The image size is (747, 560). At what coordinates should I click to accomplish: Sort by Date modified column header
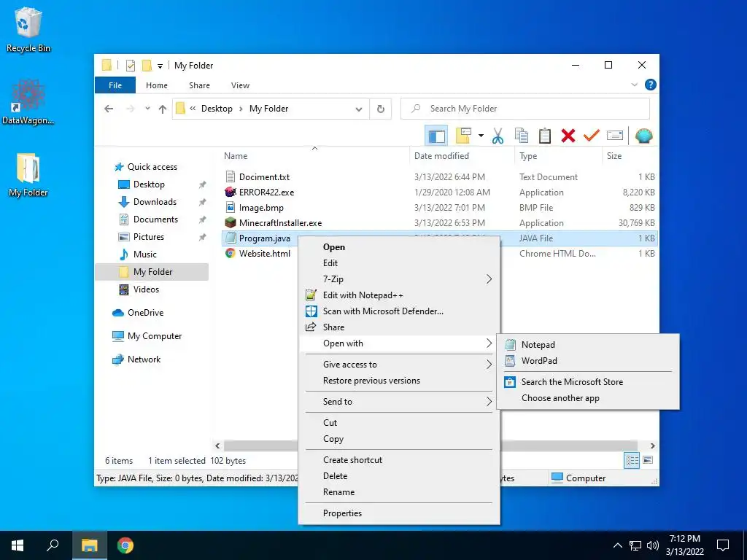(441, 156)
